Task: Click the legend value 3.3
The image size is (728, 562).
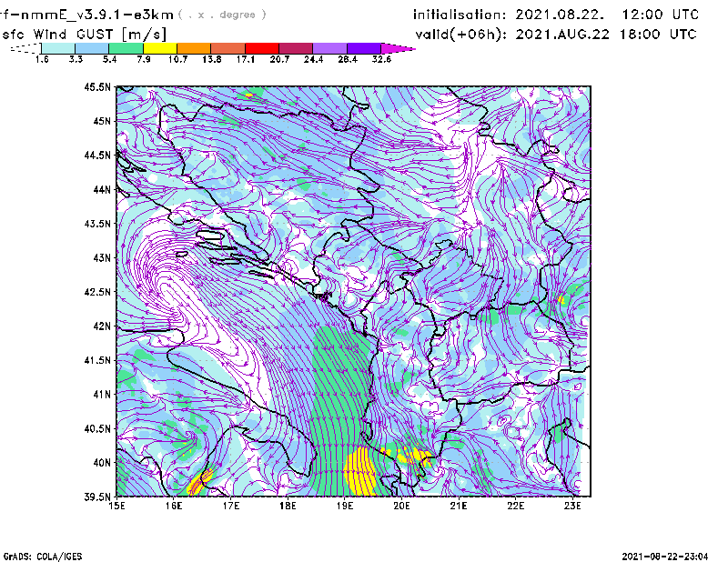Action: pyautogui.click(x=76, y=59)
